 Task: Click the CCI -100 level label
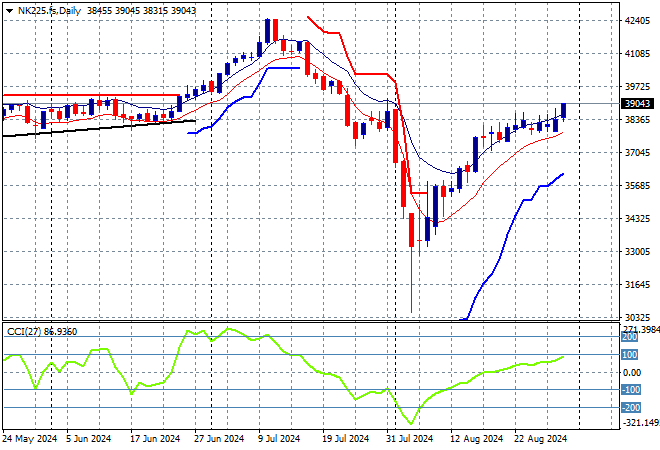[x=631, y=390]
